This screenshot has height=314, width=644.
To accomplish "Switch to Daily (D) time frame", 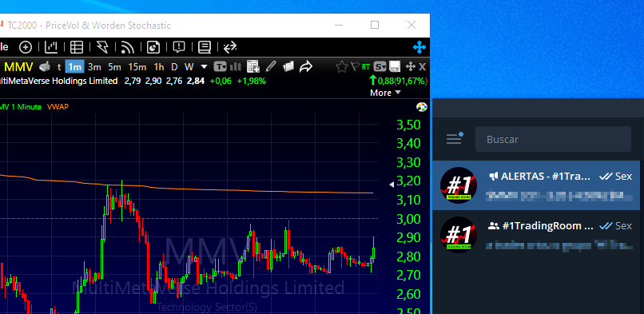I will pyautogui.click(x=174, y=67).
